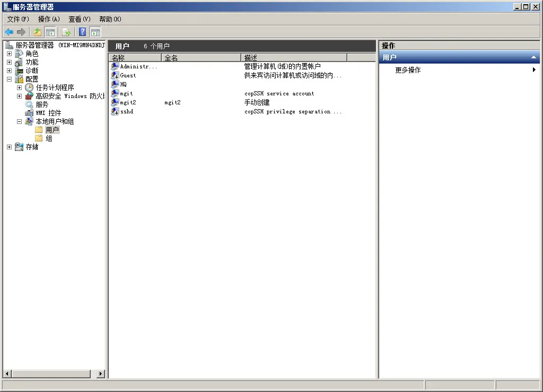This screenshot has width=543, height=392.
Task: Select the 用户 folder in tree
Action: pos(52,130)
